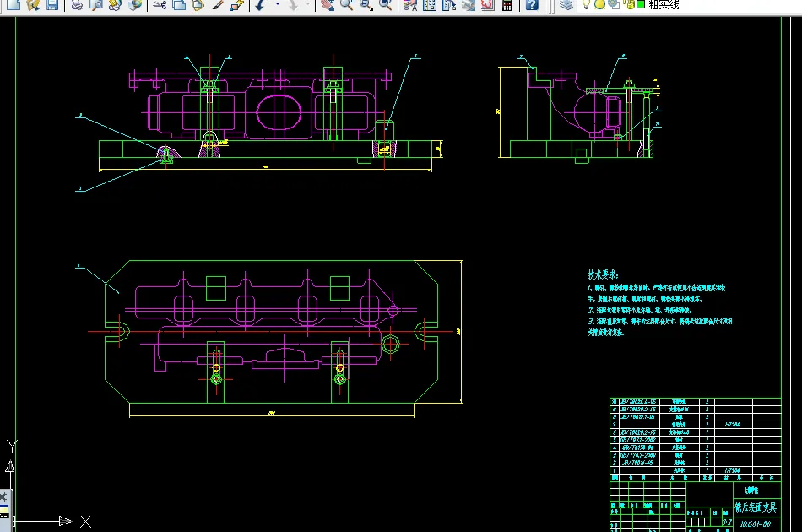
Task: Open the 粗实线 layer dropdown list
Action: 664,4
